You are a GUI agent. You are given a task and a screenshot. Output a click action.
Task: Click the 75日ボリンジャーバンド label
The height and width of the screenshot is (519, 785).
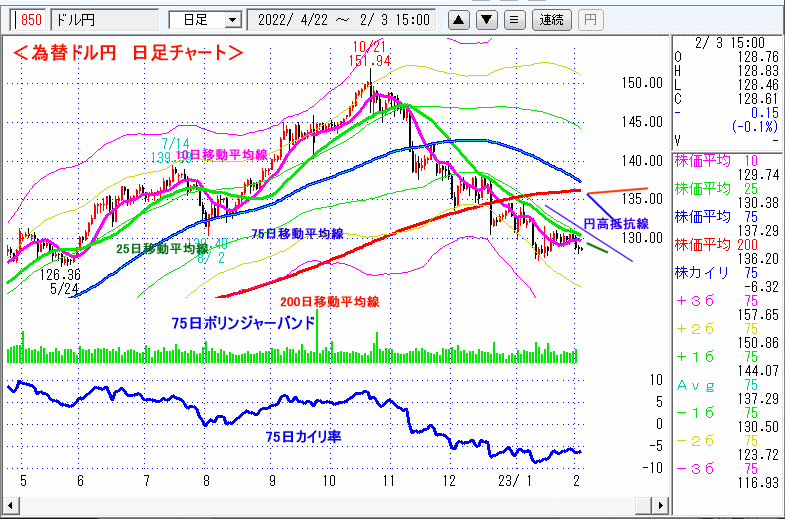243,323
